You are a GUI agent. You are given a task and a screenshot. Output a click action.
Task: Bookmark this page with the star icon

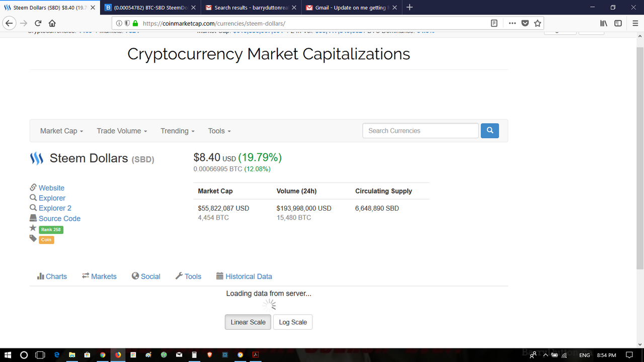[537, 23]
